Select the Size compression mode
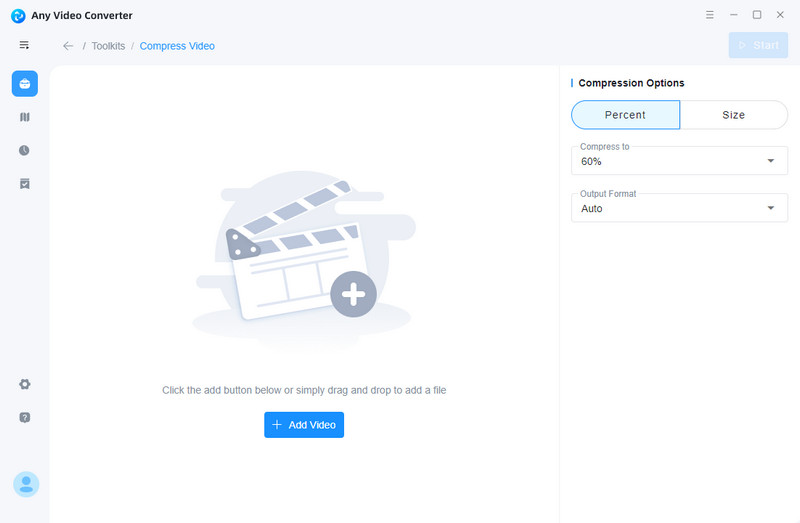 coord(734,115)
